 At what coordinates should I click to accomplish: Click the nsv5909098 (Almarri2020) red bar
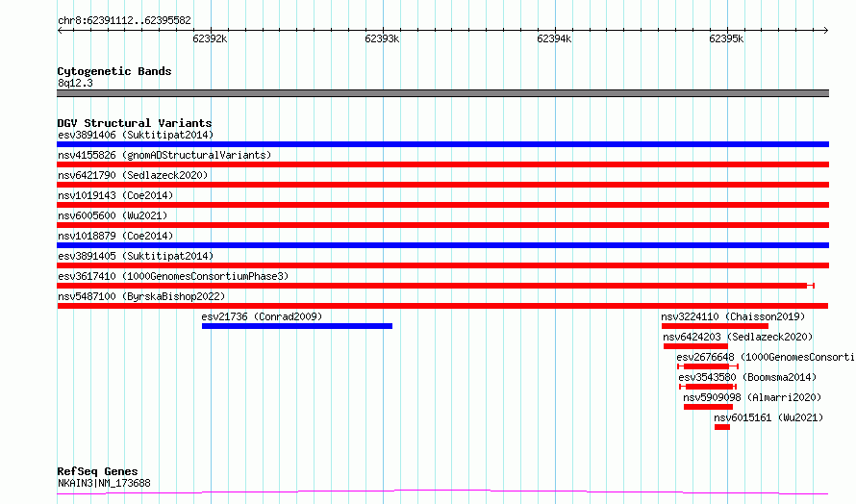coord(708,407)
